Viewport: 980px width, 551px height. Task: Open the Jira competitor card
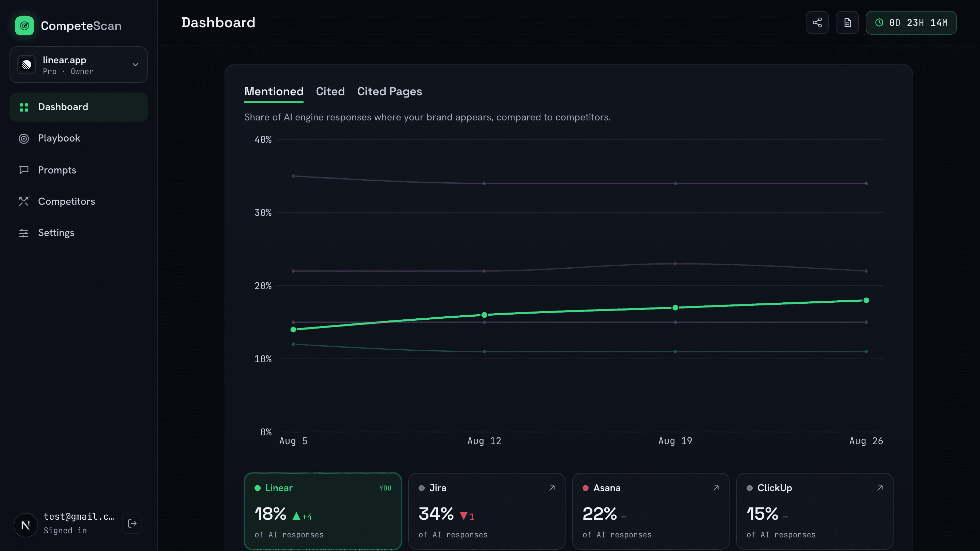pyautogui.click(x=487, y=511)
